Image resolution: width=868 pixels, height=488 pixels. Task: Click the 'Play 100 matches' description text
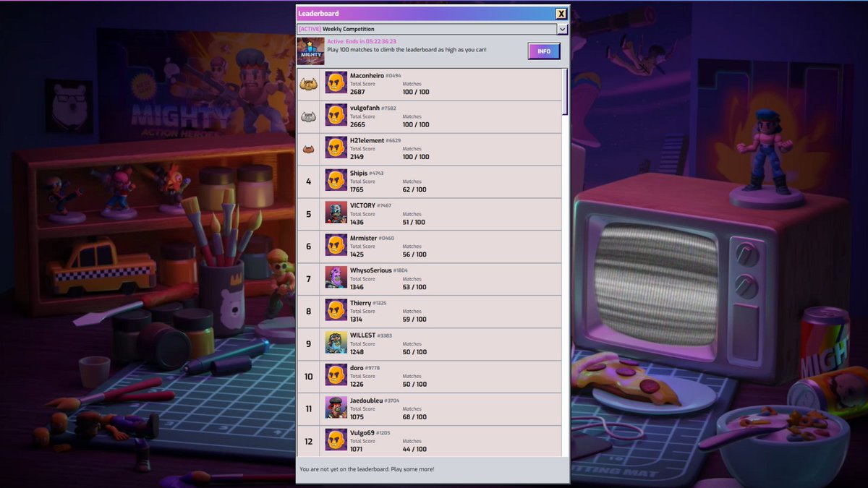[x=407, y=49]
